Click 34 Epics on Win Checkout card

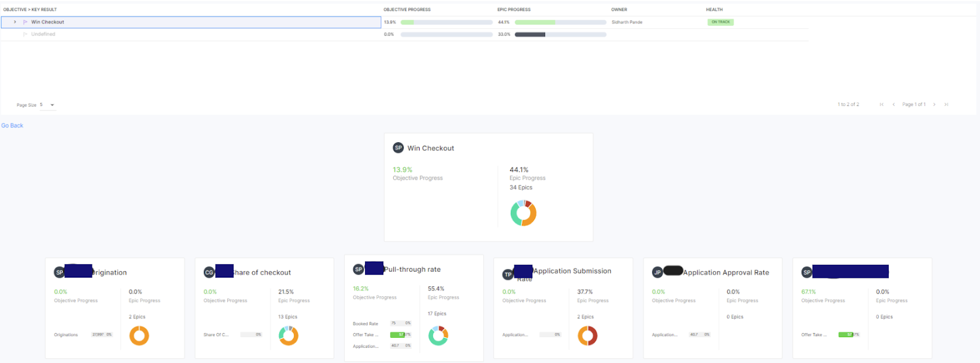pos(521,188)
